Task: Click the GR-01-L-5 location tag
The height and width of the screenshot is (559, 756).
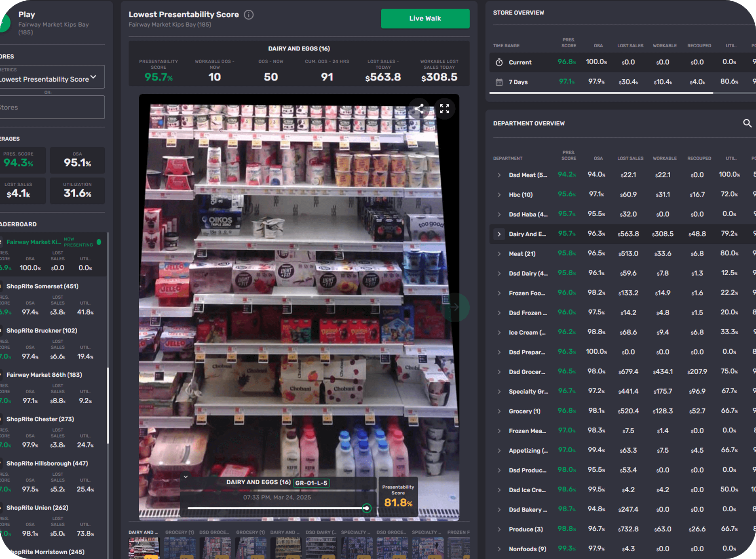Action: coord(311,483)
